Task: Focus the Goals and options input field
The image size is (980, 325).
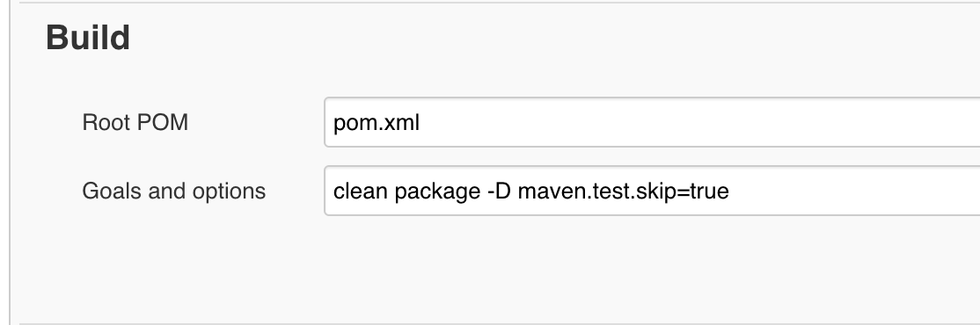Action: pos(652,191)
